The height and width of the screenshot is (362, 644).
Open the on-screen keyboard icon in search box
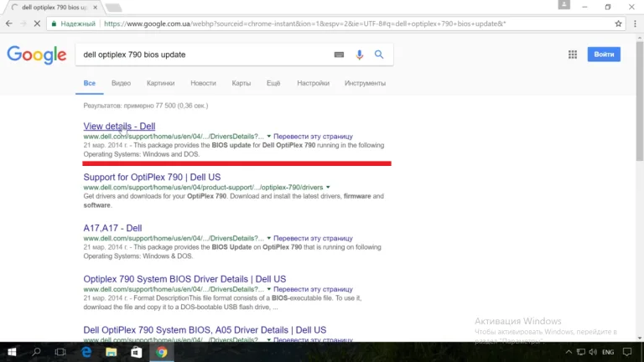click(339, 54)
